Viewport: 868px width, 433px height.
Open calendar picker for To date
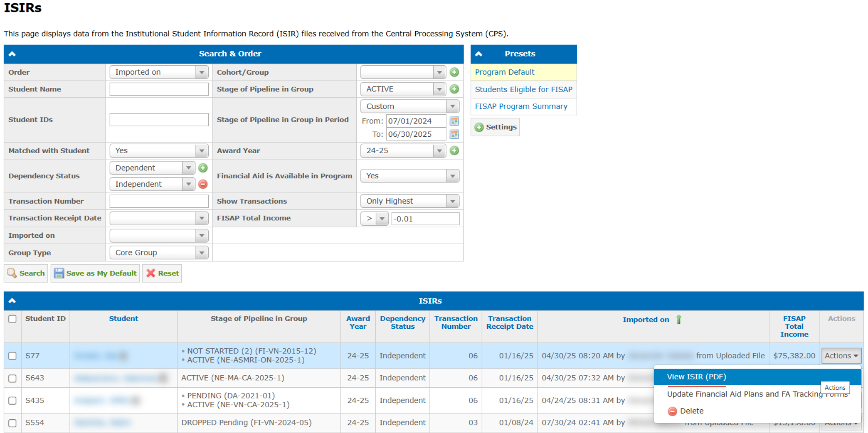tap(454, 134)
